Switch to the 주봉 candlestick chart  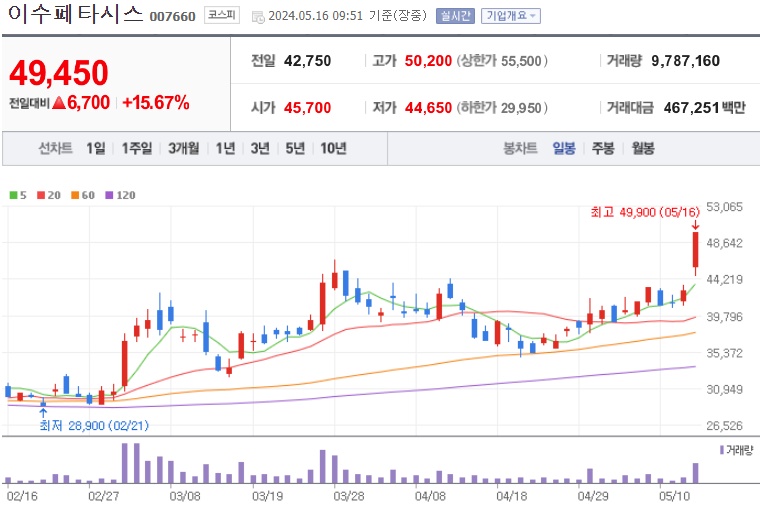click(603, 148)
